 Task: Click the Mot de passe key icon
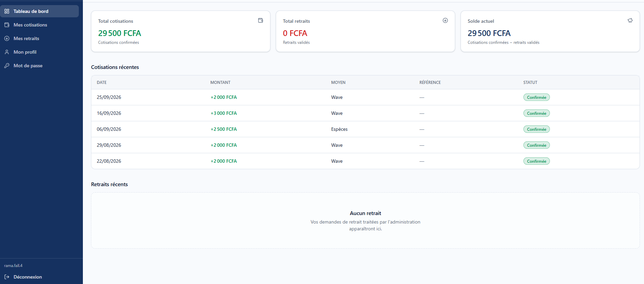pyautogui.click(x=7, y=66)
